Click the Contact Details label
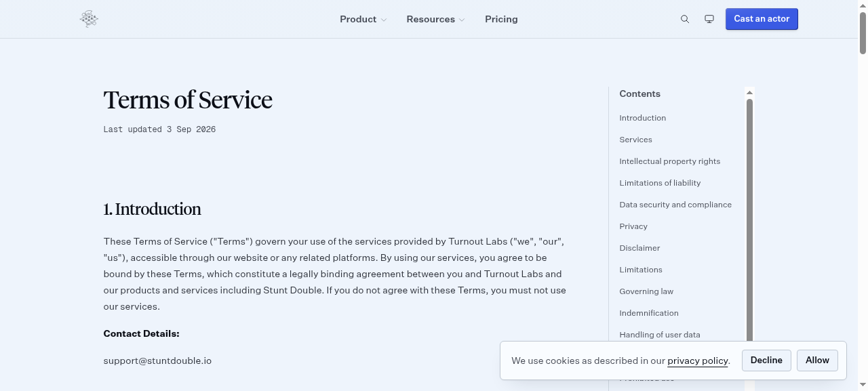Image resolution: width=868 pixels, height=391 pixels. tap(141, 333)
